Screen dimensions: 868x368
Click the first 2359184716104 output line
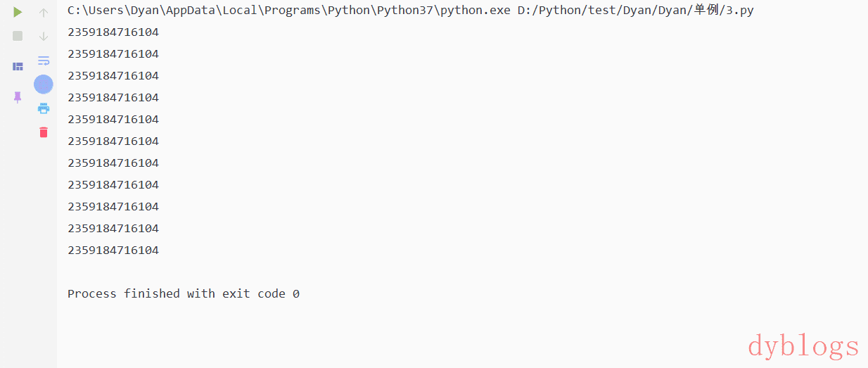click(113, 32)
